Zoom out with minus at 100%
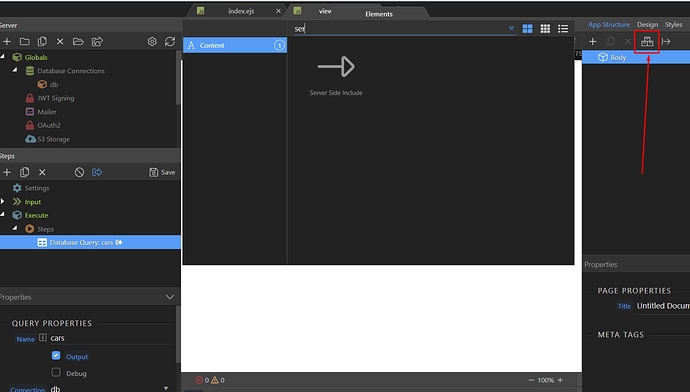 point(531,380)
